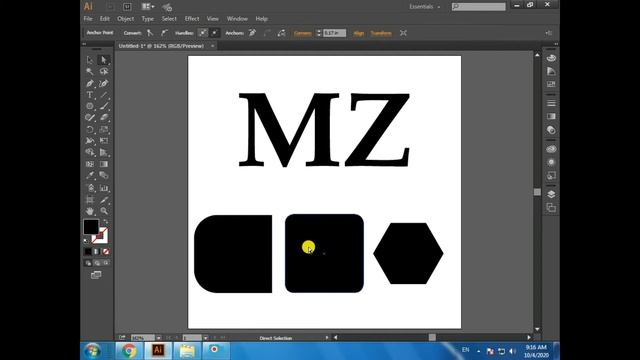Viewport: 640px width, 360px height.
Task: Select the Scale tool
Action: [104, 129]
